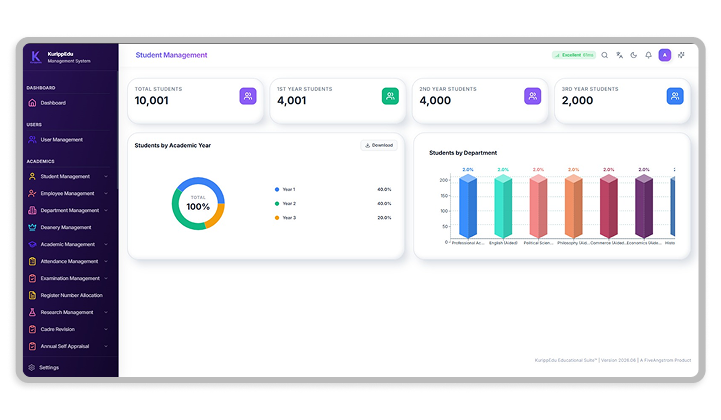Click the 3rd Year Students 2,000 card

click(x=623, y=101)
